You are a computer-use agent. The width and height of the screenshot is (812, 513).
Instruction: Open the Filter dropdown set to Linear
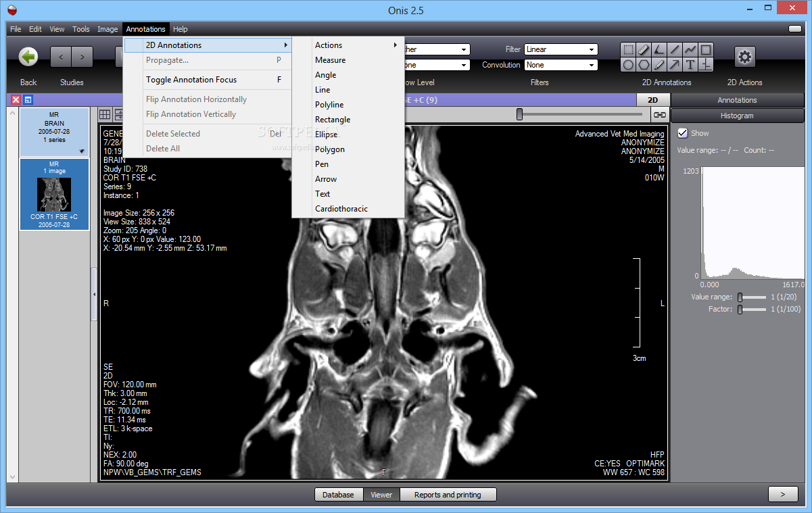pos(561,49)
